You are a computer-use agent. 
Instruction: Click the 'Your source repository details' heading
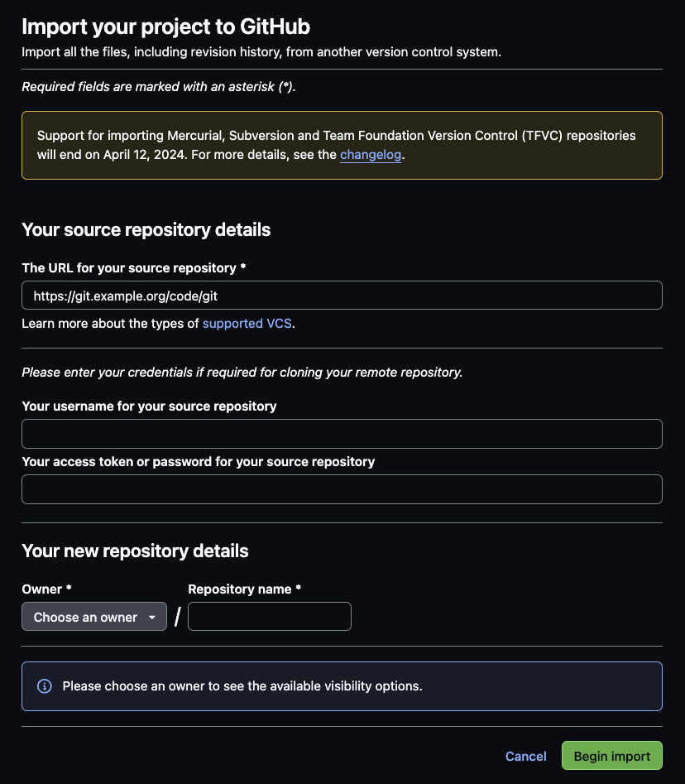pyautogui.click(x=146, y=230)
